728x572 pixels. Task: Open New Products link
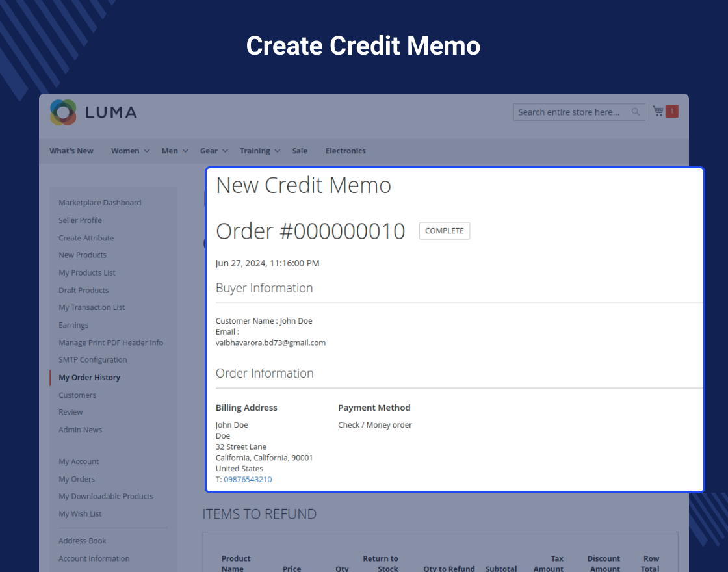[x=82, y=255]
